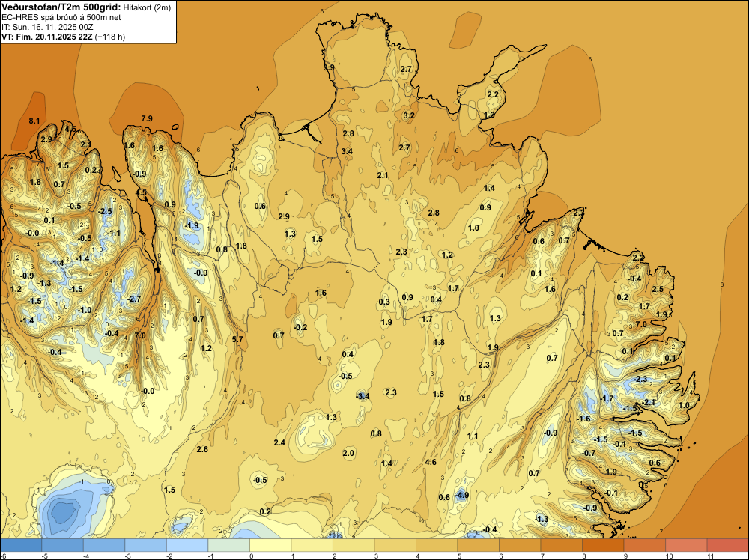This screenshot has width=749, height=560.
Task: Click the -3.4 temperature label
Action: point(363,396)
